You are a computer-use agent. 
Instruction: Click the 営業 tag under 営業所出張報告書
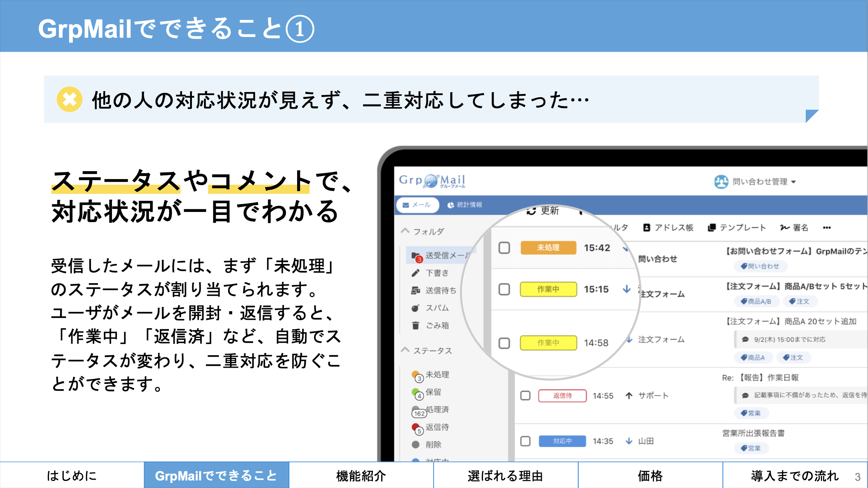pos(751,448)
